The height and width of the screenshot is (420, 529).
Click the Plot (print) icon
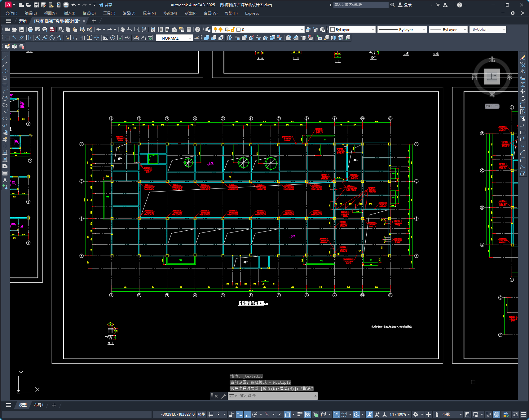30,29
